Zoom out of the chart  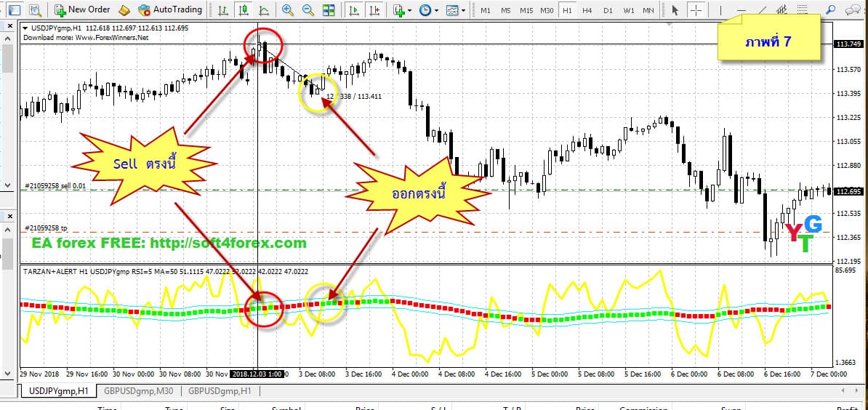pos(308,9)
